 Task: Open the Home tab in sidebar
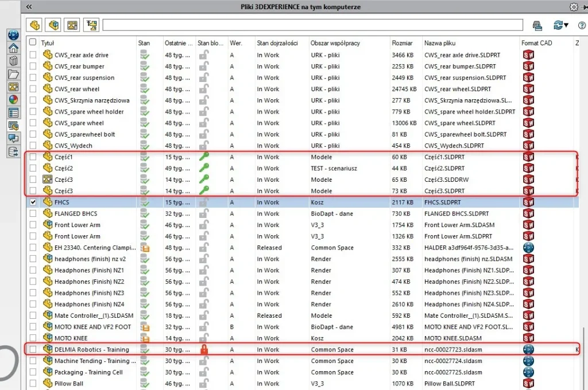[x=14, y=48]
